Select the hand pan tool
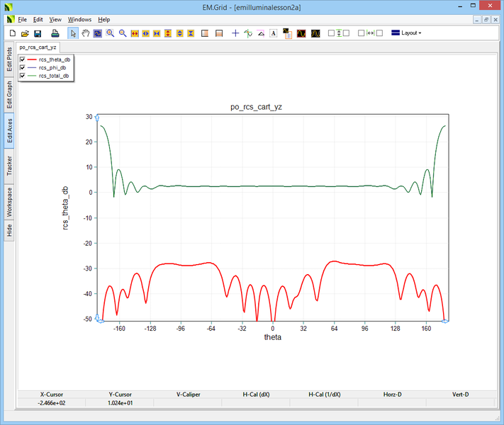504x425 pixels. pyautogui.click(x=86, y=33)
